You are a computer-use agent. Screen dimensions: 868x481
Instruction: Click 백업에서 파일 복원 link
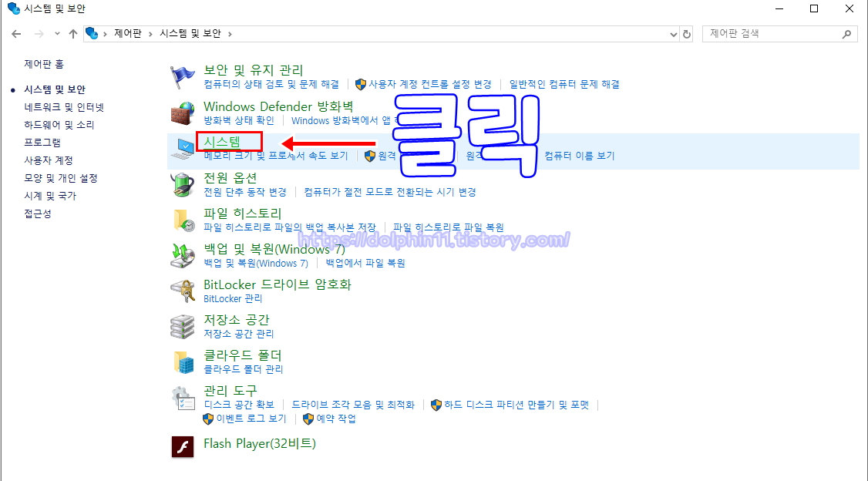[365, 263]
